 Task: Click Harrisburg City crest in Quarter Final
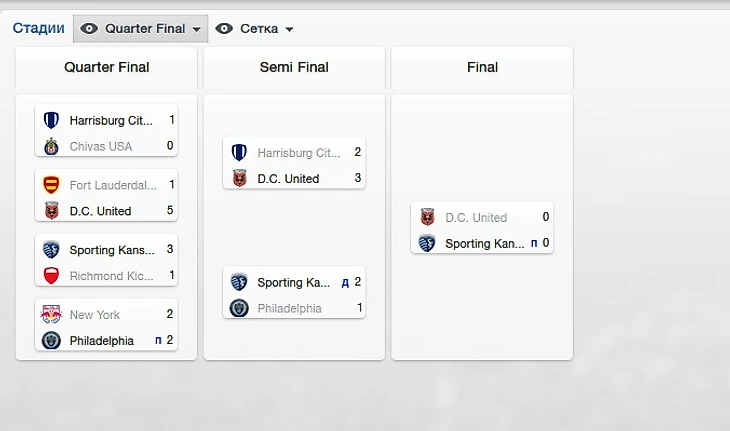tap(51, 120)
